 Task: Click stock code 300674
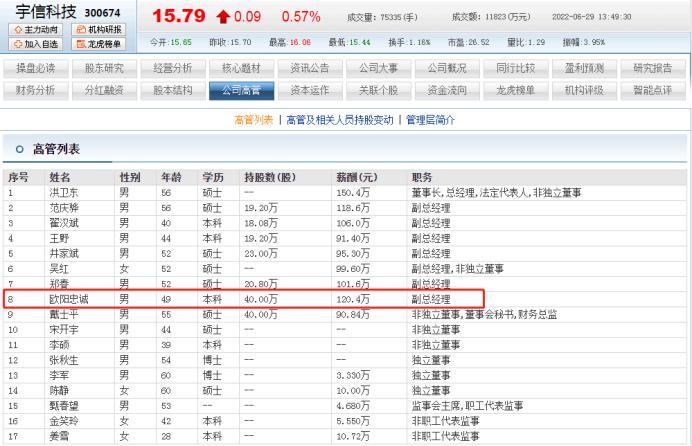click(102, 13)
